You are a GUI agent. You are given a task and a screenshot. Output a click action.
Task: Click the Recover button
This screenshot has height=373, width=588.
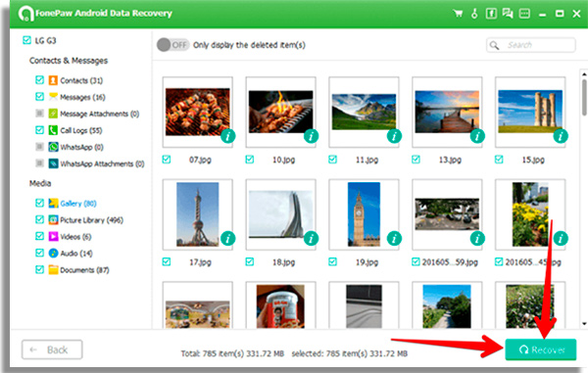(x=541, y=350)
